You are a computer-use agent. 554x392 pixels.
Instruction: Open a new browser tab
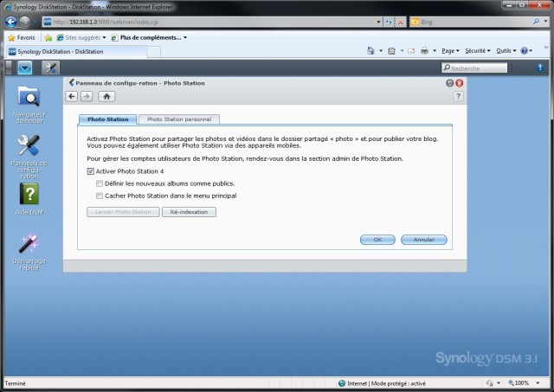(153, 52)
